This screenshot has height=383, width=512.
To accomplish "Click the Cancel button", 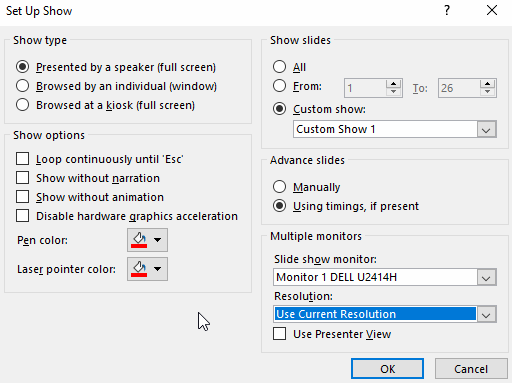I will (x=471, y=369).
